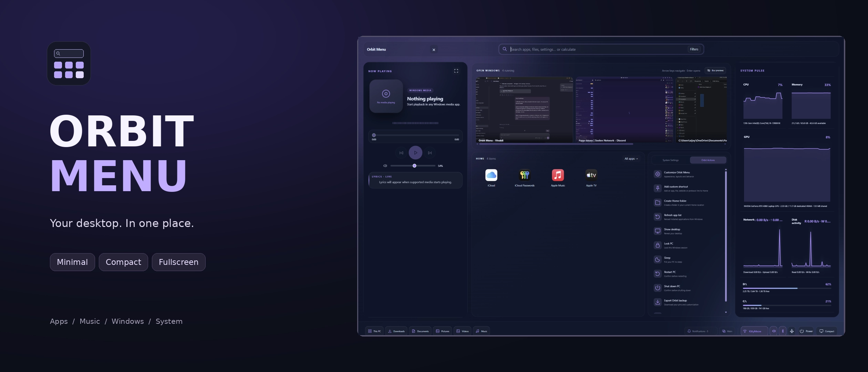Open the Compact layout selector

point(827,331)
